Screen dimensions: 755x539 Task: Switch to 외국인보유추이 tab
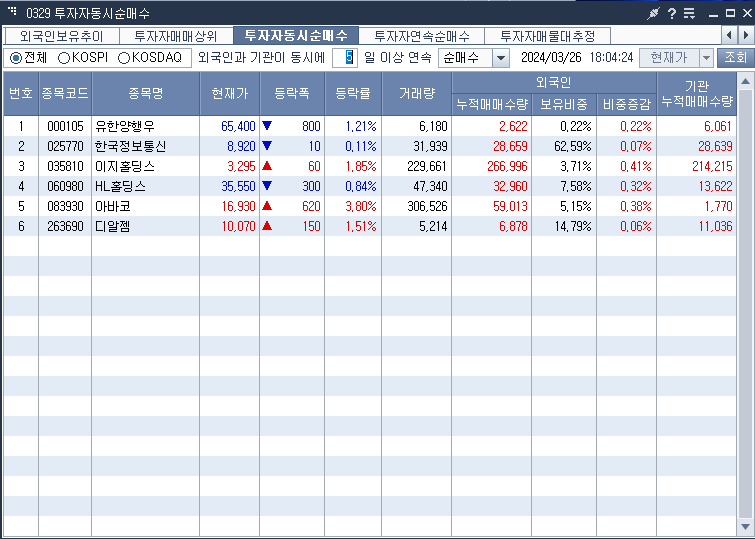[62, 36]
